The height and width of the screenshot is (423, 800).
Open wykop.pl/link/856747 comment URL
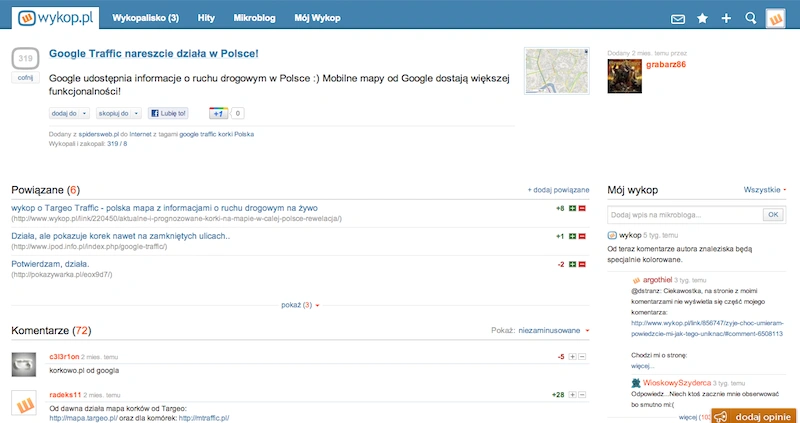(707, 329)
